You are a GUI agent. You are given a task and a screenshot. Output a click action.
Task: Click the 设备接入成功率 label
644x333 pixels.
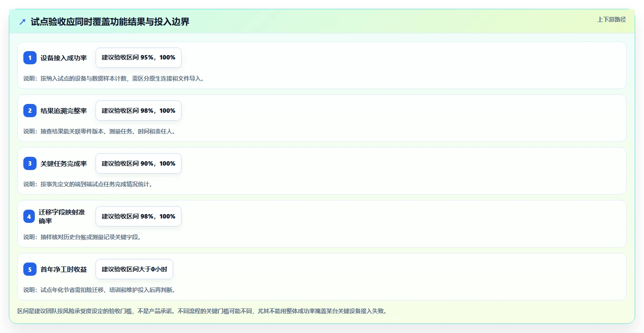coord(63,58)
